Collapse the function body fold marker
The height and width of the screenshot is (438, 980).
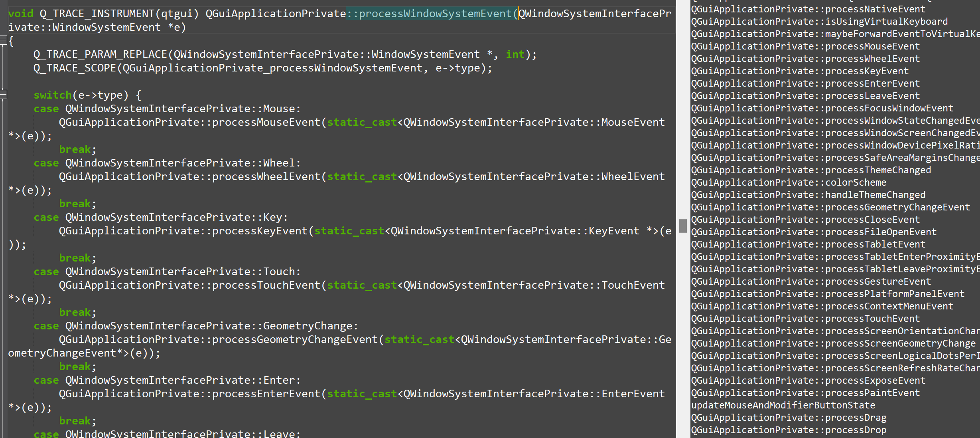pos(4,40)
